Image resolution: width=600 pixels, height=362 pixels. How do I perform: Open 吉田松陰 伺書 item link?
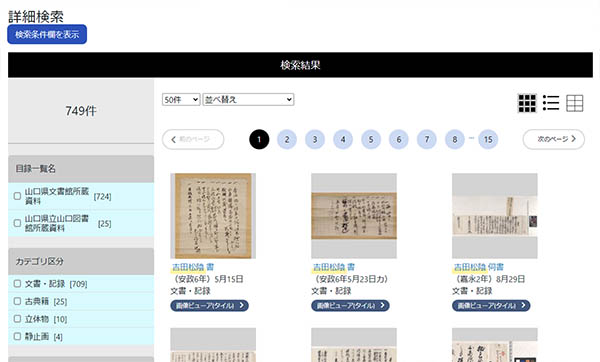[479, 267]
